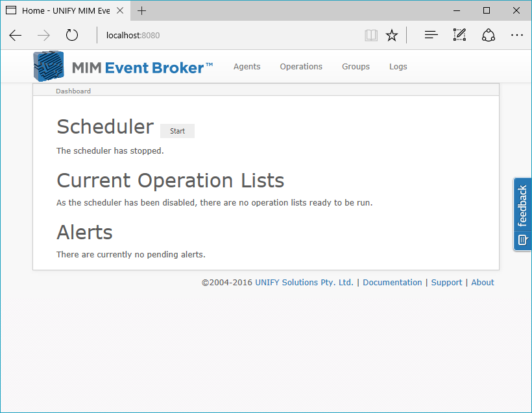Open the Groups menu item

[356, 67]
